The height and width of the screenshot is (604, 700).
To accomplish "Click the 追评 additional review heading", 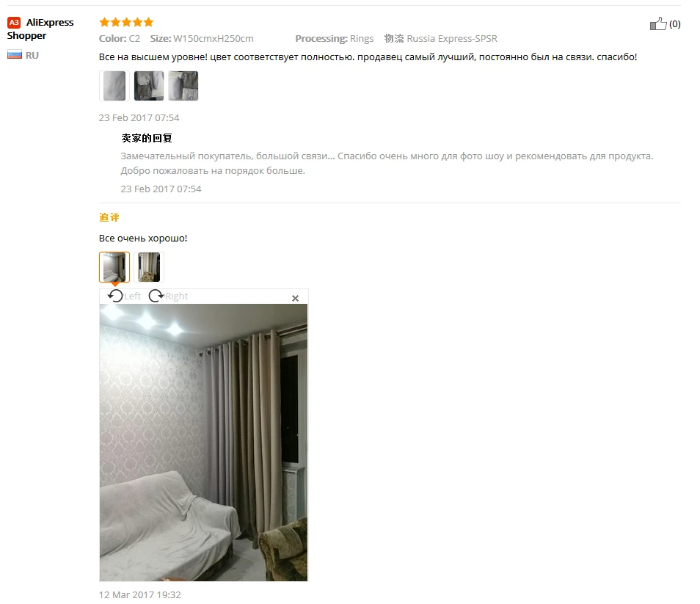I will point(109,217).
